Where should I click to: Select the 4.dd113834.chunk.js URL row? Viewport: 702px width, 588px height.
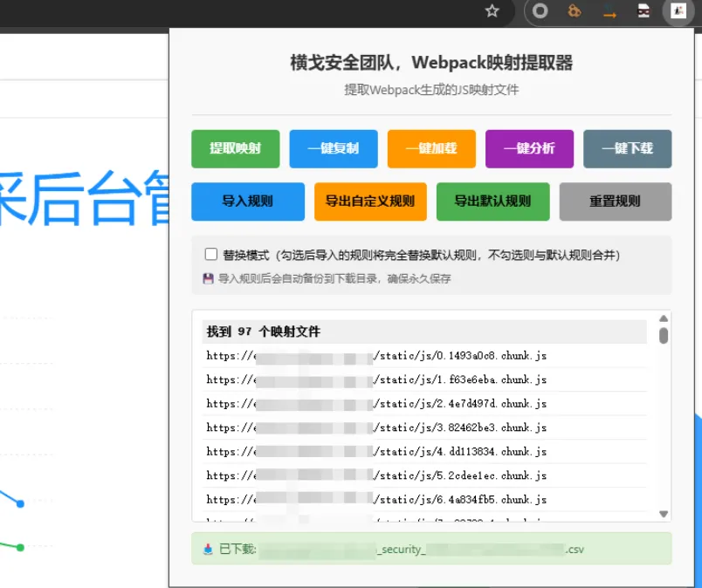[424, 452]
